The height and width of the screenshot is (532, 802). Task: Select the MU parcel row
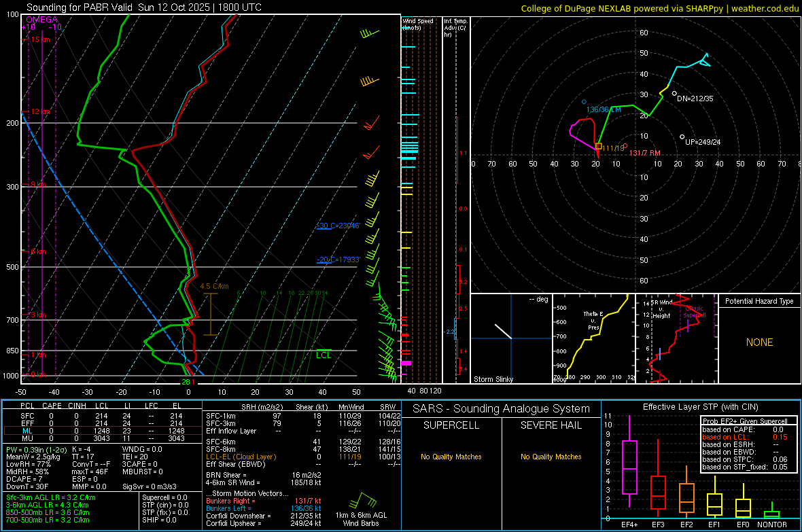102,438
